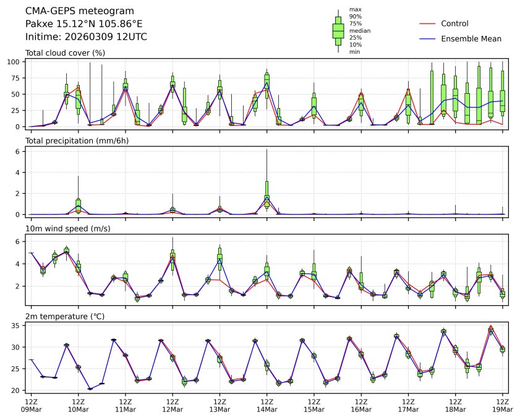Click the boxplot legend symbol

(x=338, y=30)
